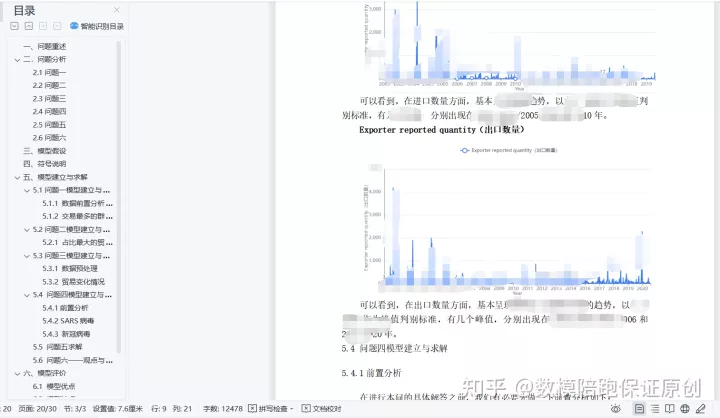The image size is (720, 418).
Task: Collapse the 5.1 问题一模型建立 node
Action: coord(27,191)
